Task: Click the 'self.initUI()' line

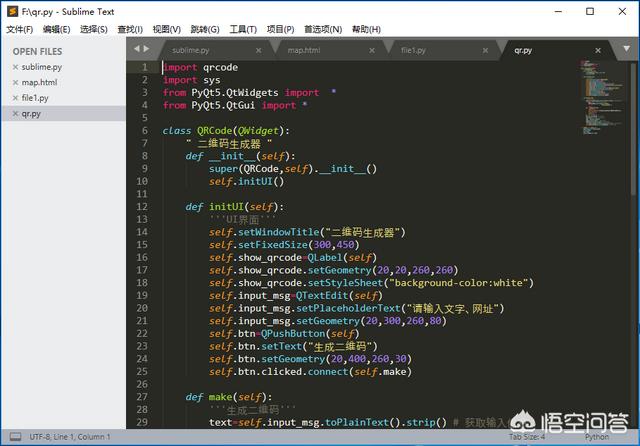Action: click(x=247, y=181)
